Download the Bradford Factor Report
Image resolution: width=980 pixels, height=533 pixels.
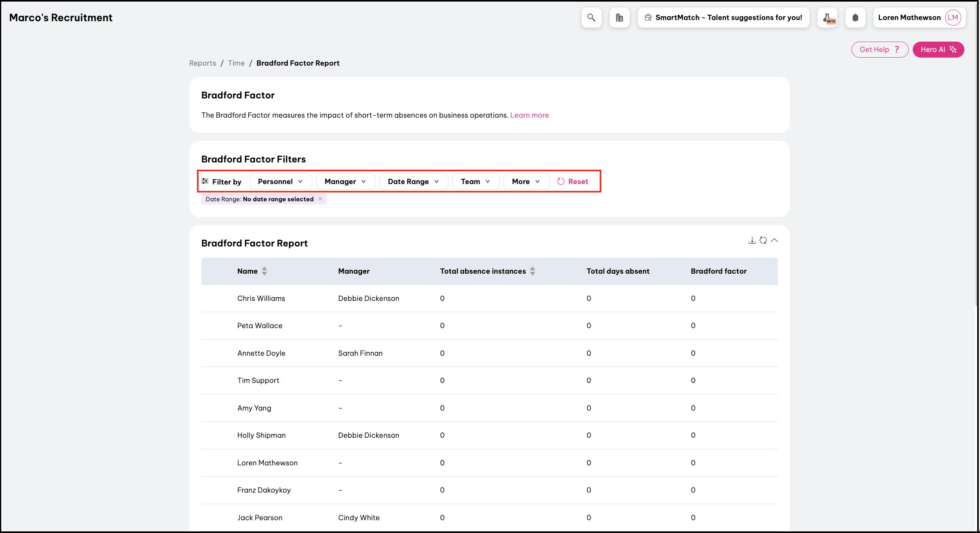tap(752, 240)
